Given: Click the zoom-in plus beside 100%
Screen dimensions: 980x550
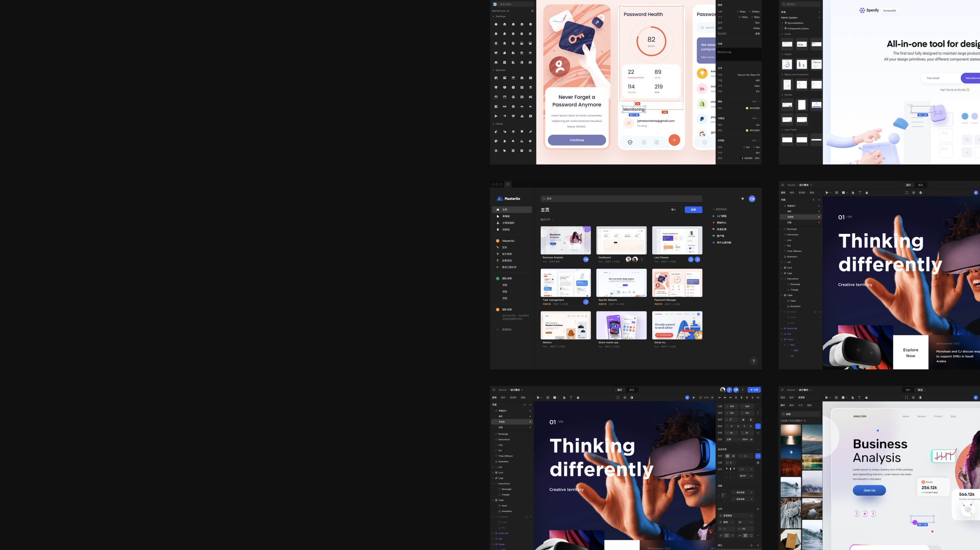Looking at the screenshot, I should coord(712,397).
